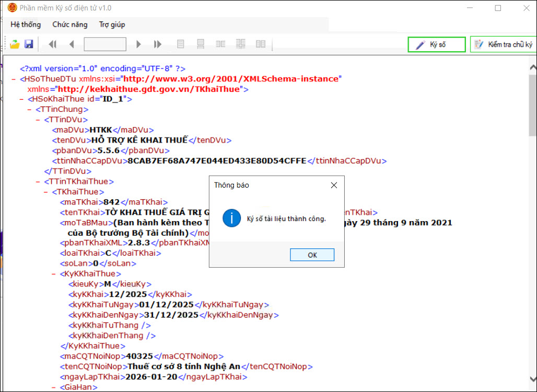Go to the first page arrow
Screen dimensions: 537x392
tap(52, 44)
